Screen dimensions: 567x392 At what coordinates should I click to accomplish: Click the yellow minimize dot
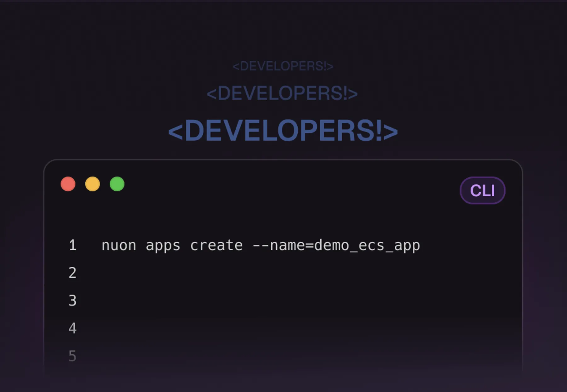93,184
